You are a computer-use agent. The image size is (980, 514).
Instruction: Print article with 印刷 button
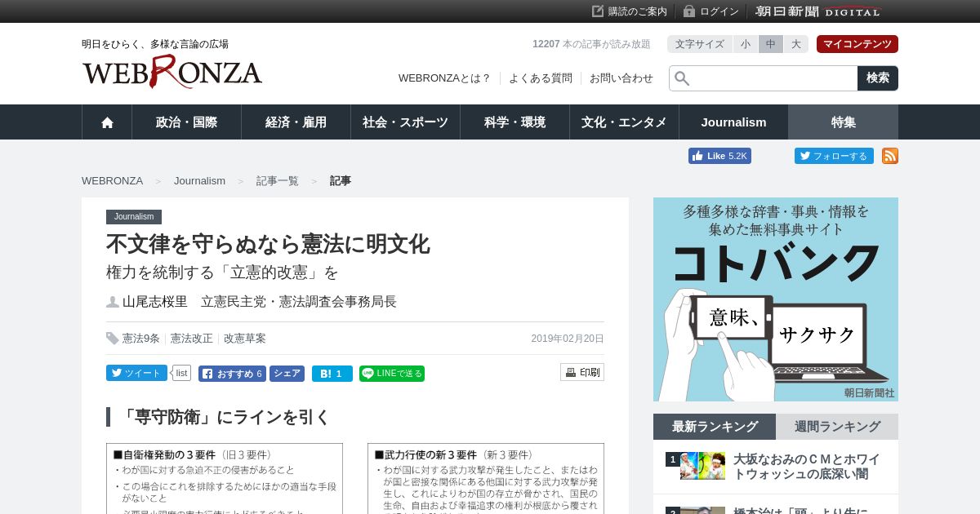tap(582, 372)
